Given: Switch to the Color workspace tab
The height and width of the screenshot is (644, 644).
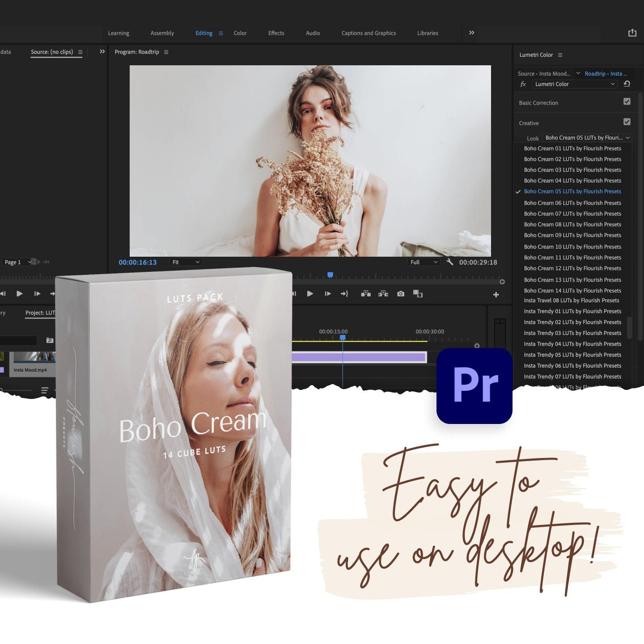Looking at the screenshot, I should click(x=240, y=33).
